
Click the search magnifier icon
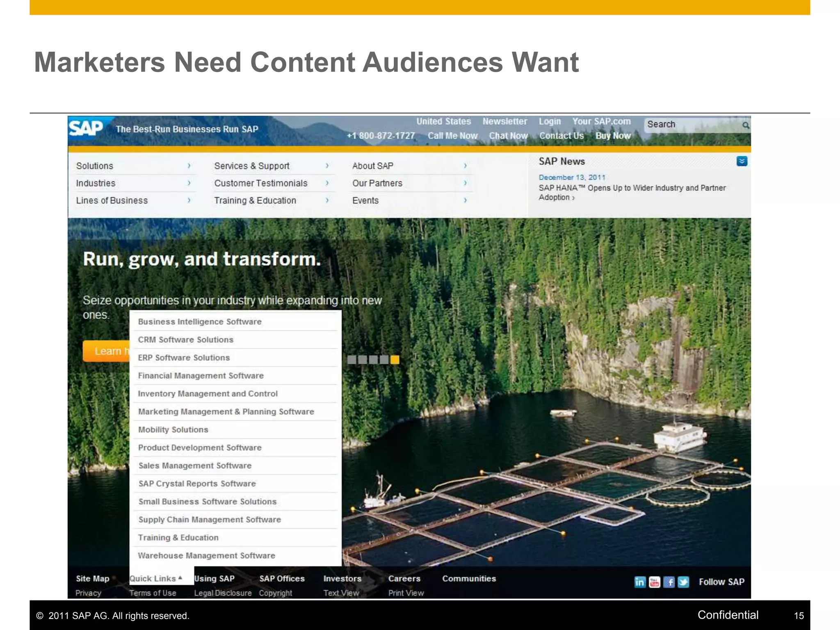745,125
